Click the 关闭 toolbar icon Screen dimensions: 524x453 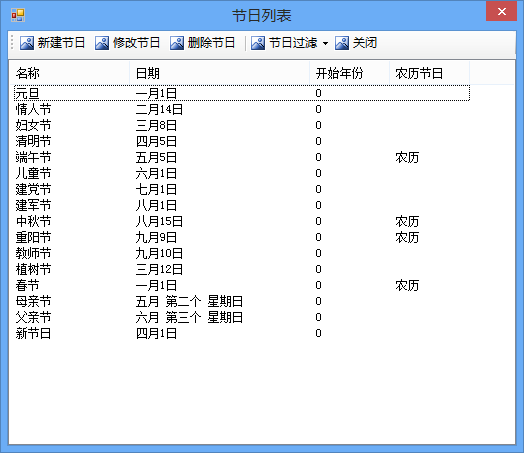[342, 43]
